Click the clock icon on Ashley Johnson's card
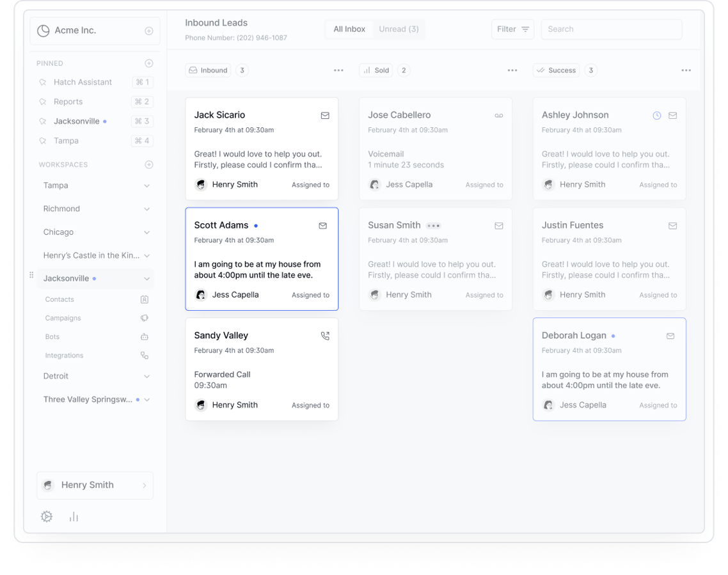The image size is (728, 575). 656,115
